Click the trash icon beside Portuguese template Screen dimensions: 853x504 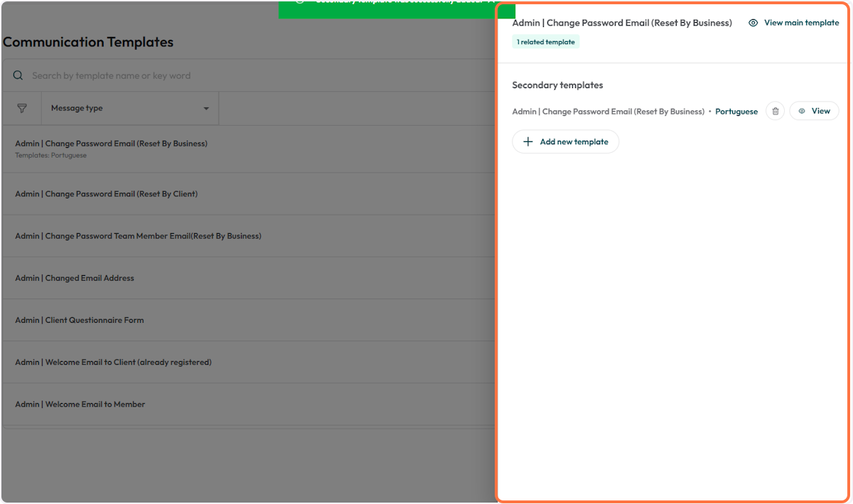pos(775,111)
